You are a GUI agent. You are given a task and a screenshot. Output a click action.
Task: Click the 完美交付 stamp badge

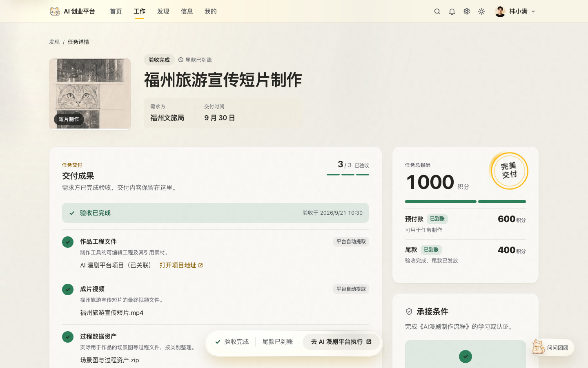pyautogui.click(x=509, y=171)
